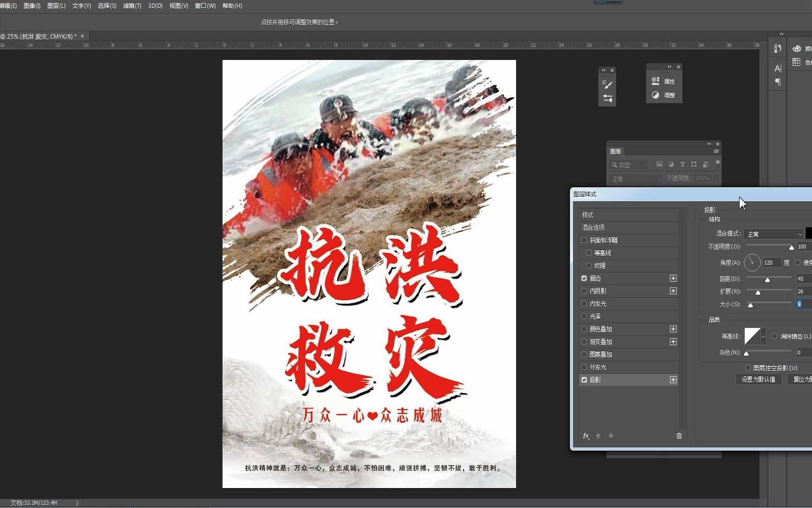Click the 图层 panel tab
Viewport: 812px width, 508px height.
(616, 151)
